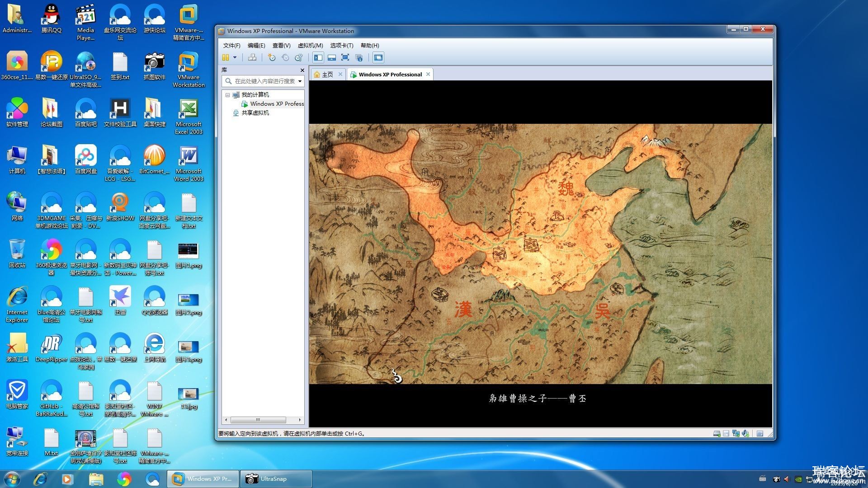
Task: Click the floppy drive status bar icon
Action: coord(726,433)
